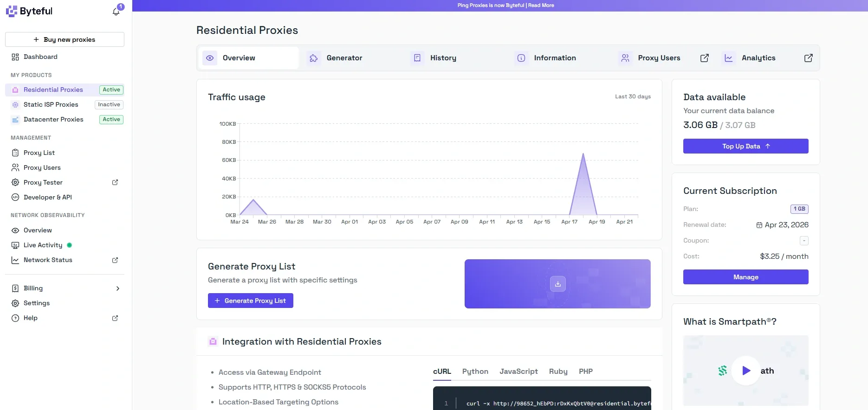Select the cURL code tab
The height and width of the screenshot is (410, 868).
(442, 372)
